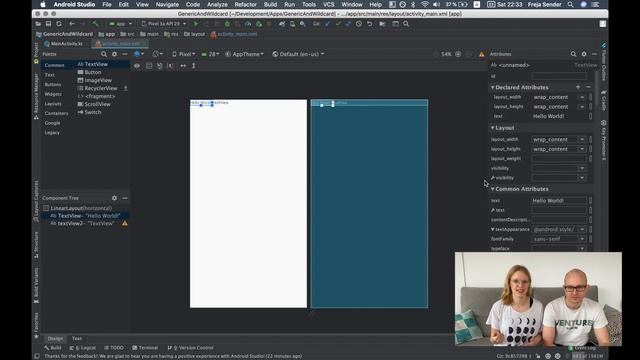The width and height of the screenshot is (640, 360).
Task: Open the Refactor menu
Action: click(x=246, y=4)
